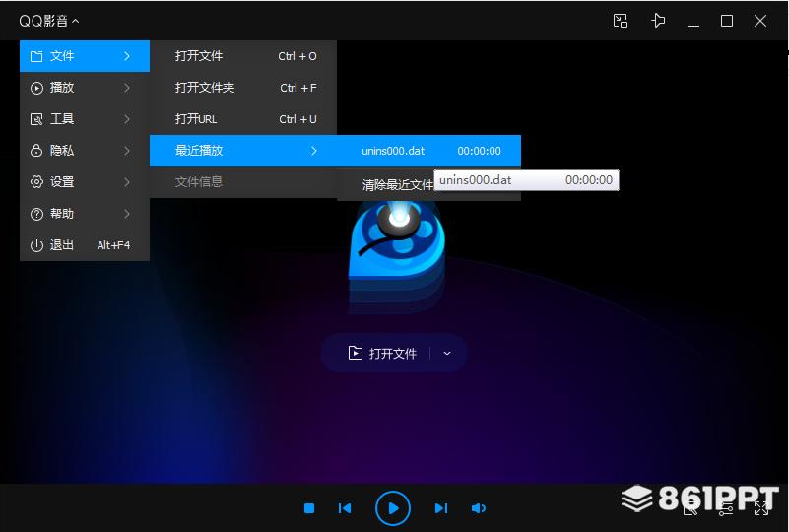
Task: Click the stop playback button
Action: 309,508
